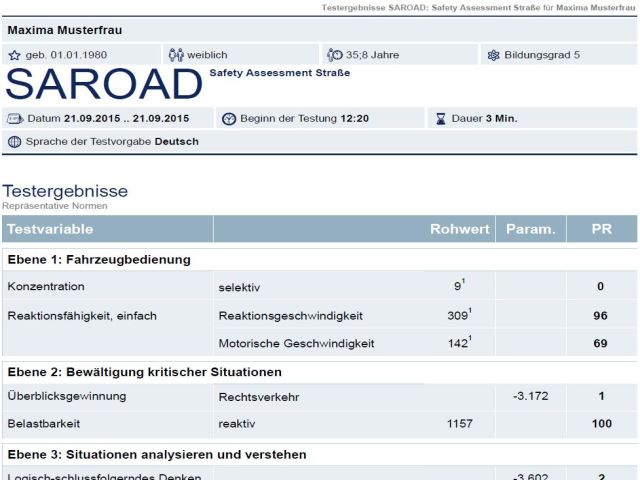Click the PR value 1 for Überblicksgewinnung

coord(601,396)
